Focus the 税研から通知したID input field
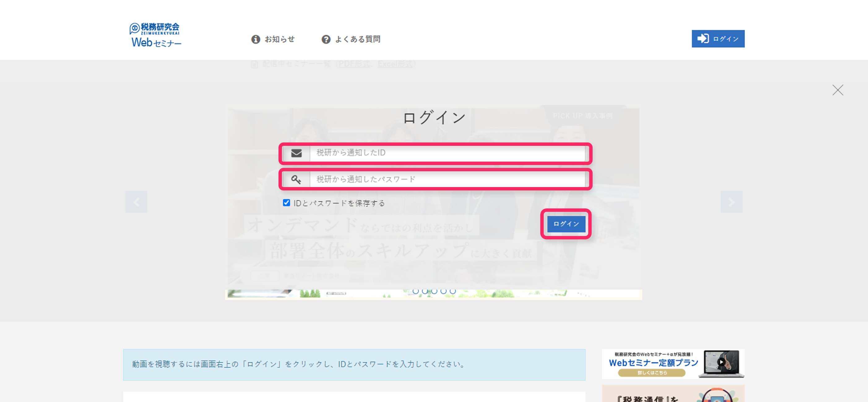Screen dimensions: 868x402 pos(447,153)
